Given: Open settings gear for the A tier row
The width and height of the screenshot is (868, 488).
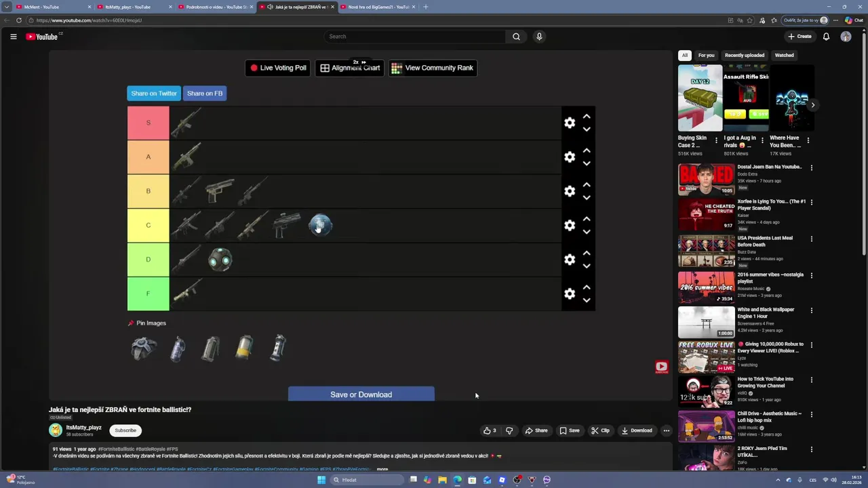Looking at the screenshot, I should 570,157.
